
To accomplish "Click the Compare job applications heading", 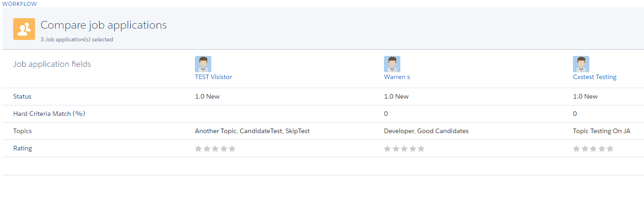I will pos(104,25).
